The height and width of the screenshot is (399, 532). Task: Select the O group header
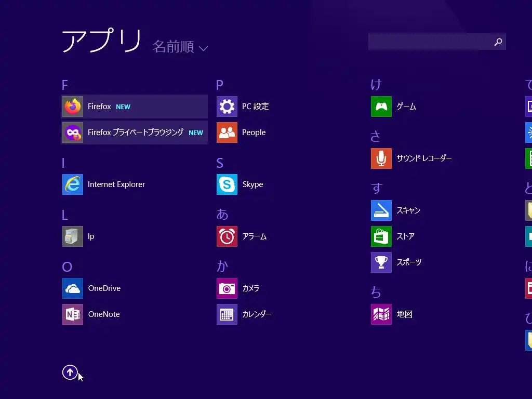point(67,267)
